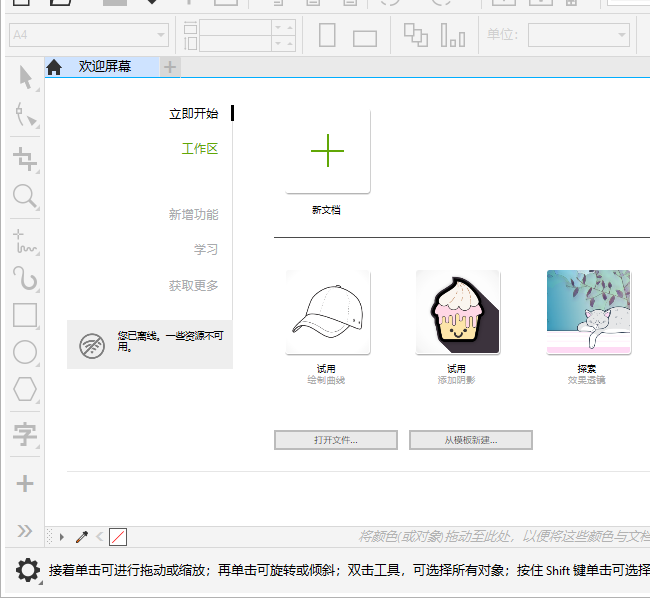
Task: Select the Rectangle tool
Action: (25, 315)
